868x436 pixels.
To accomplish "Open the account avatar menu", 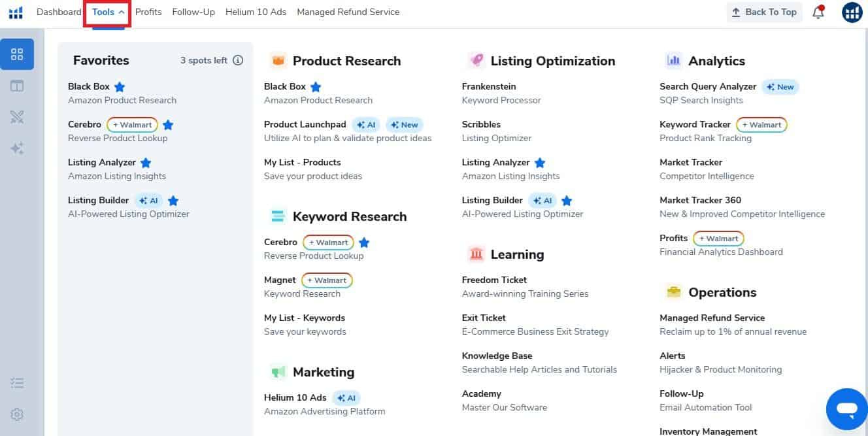I will [852, 12].
